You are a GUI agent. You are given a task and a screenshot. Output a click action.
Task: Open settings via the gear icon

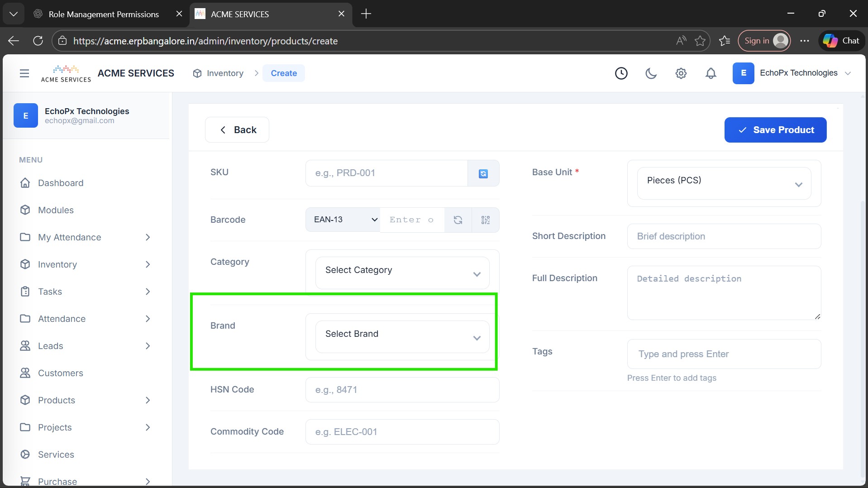click(681, 73)
